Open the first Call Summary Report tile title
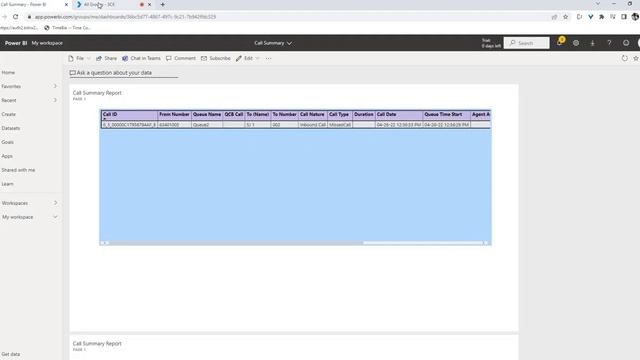 pyautogui.click(x=97, y=93)
